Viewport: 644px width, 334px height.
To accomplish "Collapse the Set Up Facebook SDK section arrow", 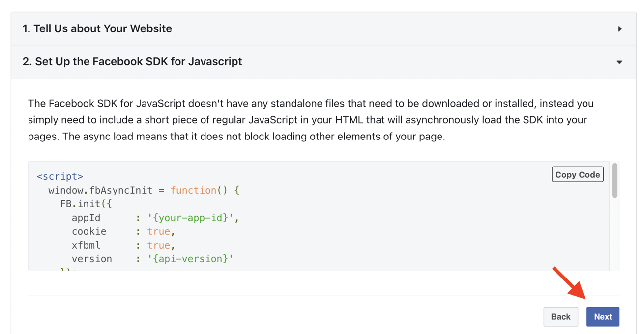I will tap(619, 62).
